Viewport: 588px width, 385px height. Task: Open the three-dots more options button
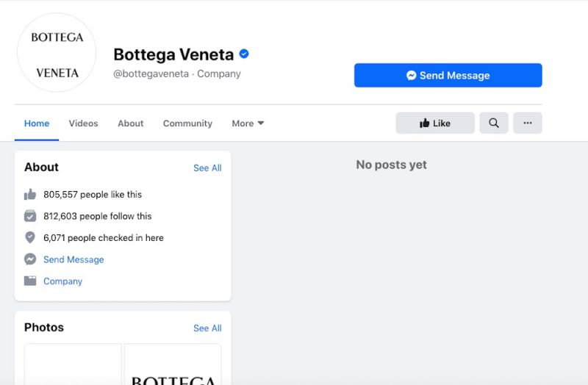tap(528, 123)
